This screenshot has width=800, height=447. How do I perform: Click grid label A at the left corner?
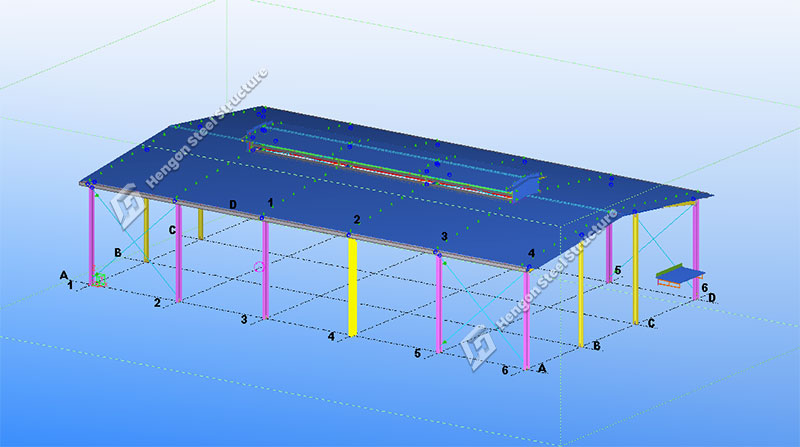click(64, 275)
